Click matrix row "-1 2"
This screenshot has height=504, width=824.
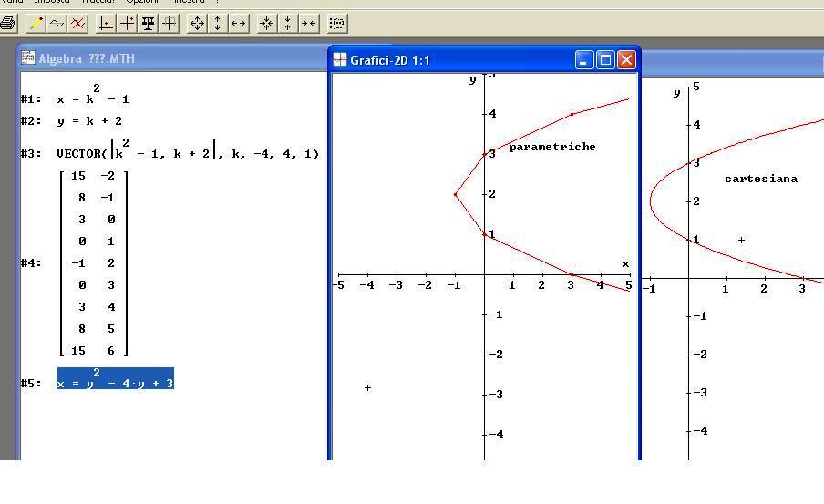point(93,262)
